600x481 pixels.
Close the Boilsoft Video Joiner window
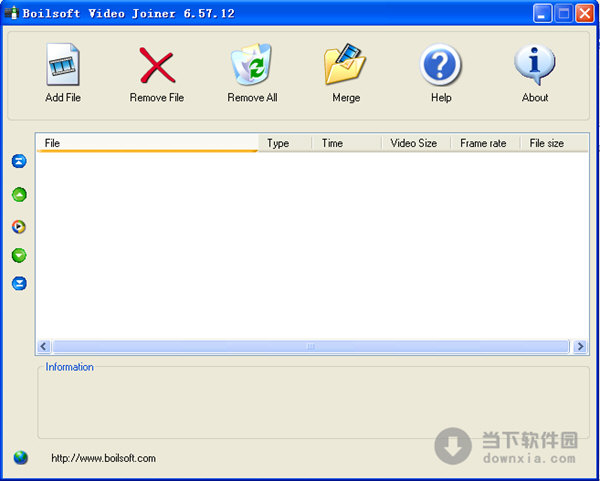click(585, 13)
